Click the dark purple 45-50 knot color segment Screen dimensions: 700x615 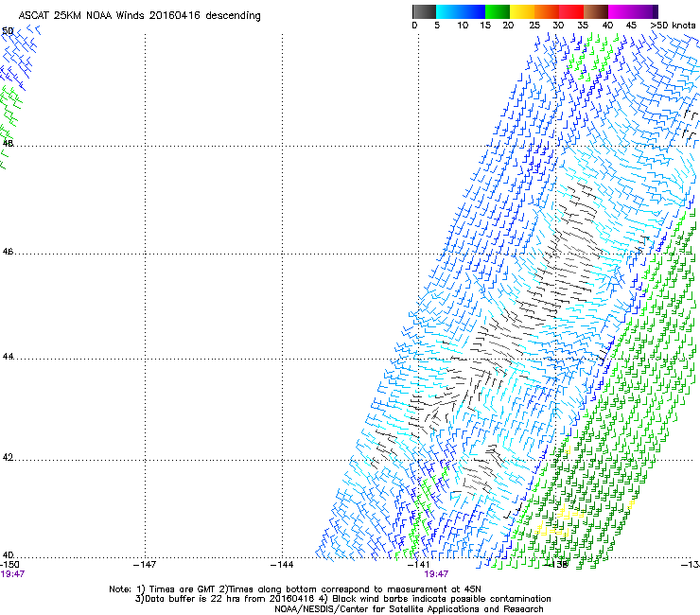tap(645, 11)
